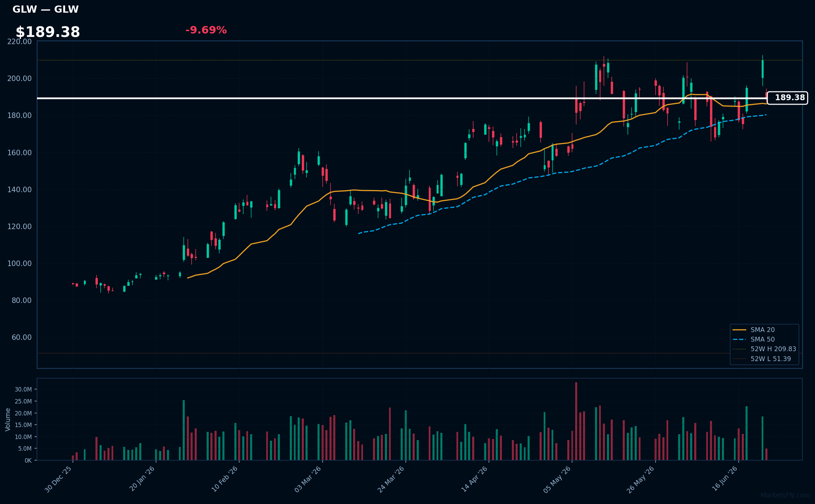The width and height of the screenshot is (815, 504).
Task: Click the 10 Feb '26 date label
Action: pos(225,479)
